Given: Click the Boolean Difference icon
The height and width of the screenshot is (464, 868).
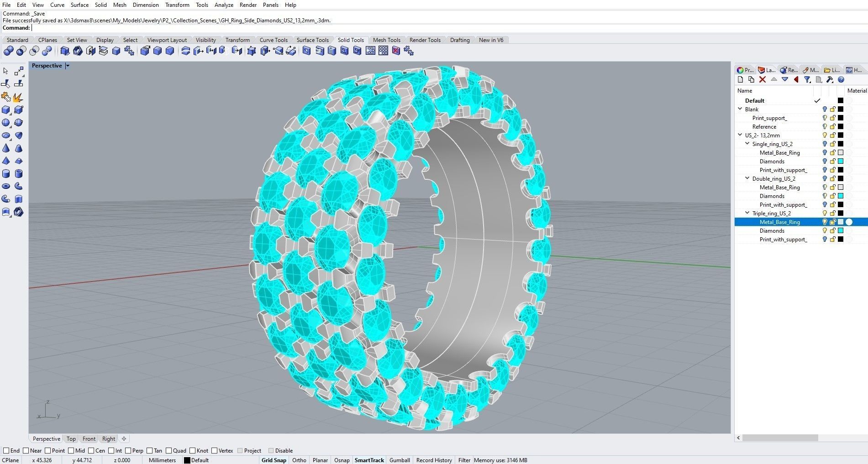Looking at the screenshot, I should [x=21, y=51].
